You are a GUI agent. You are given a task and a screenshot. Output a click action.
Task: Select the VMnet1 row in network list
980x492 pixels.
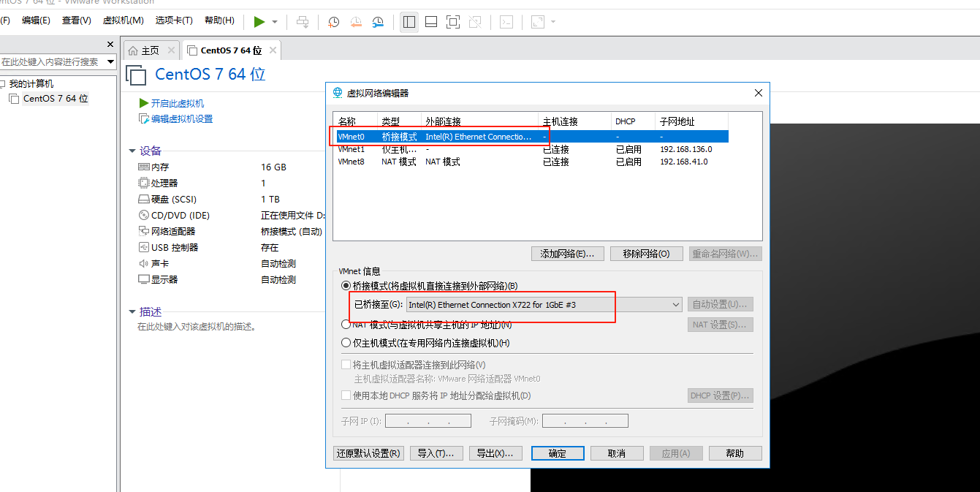coord(531,149)
